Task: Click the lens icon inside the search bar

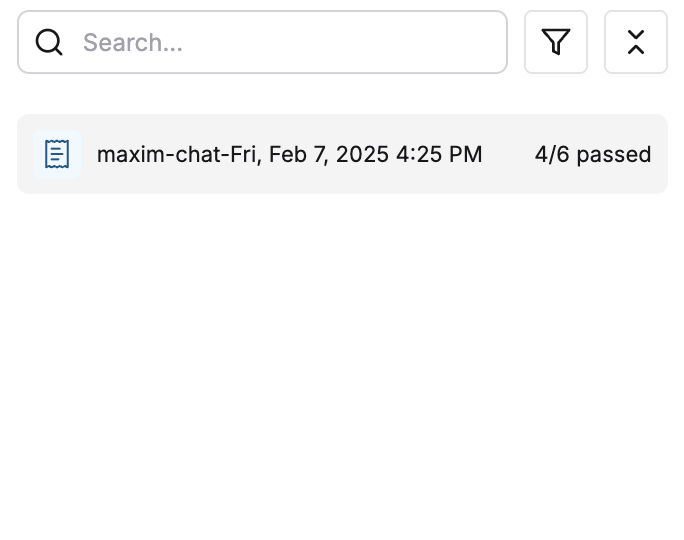Action: pos(49,42)
